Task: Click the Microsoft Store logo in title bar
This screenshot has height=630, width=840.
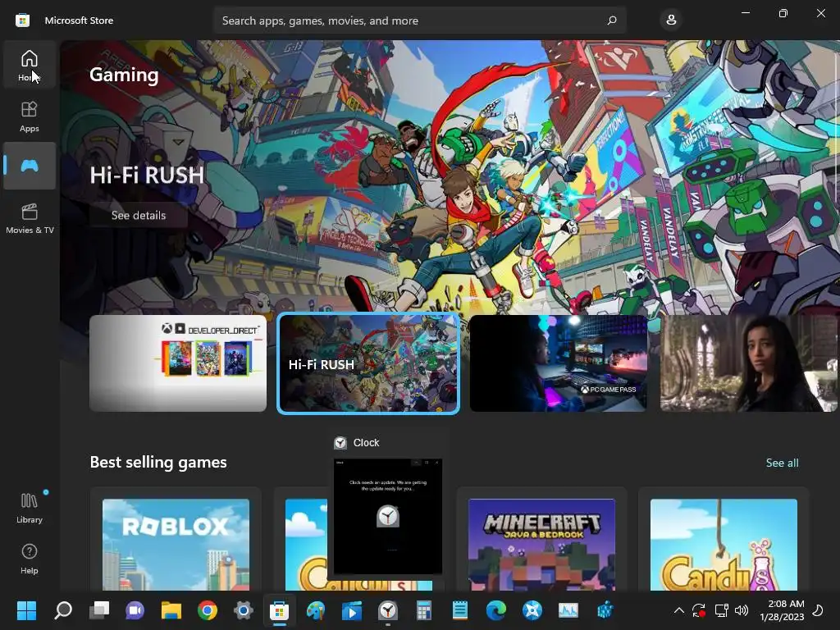Action: tap(22, 21)
